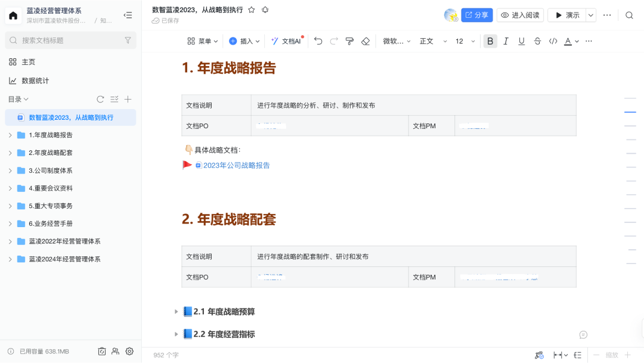Viewport: 644px width, 363px height.
Task: Click the notification bell icon
Action: 265,10
